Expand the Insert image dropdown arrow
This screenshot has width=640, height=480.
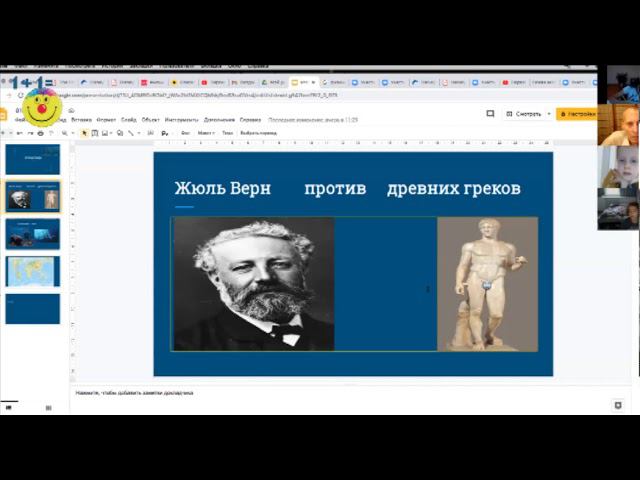pos(111,133)
